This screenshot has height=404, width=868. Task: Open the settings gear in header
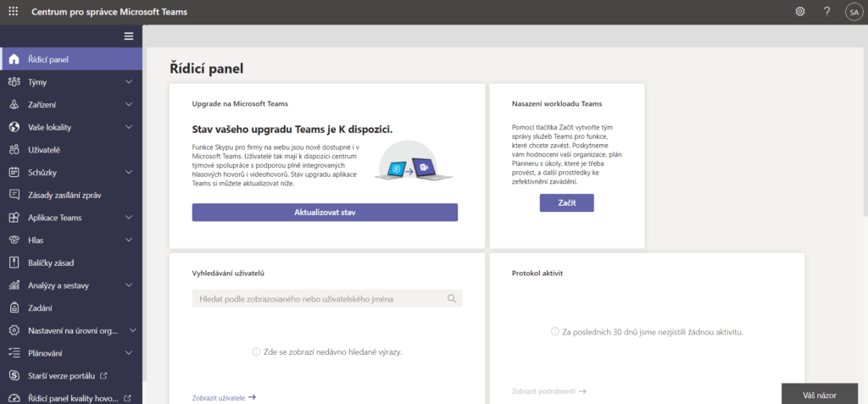[800, 12]
